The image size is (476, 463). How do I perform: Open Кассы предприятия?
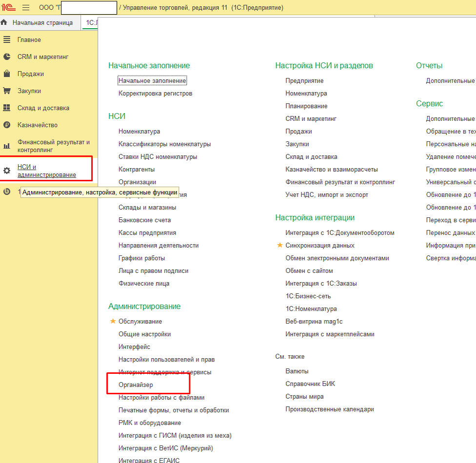147,232
